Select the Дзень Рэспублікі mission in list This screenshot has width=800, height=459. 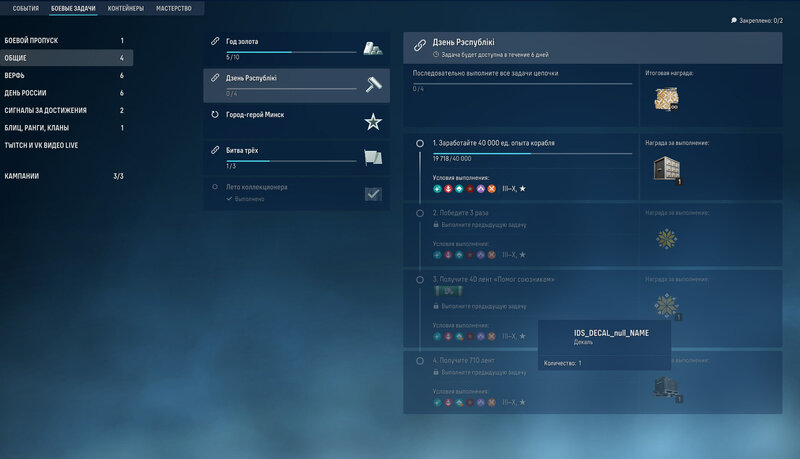(x=296, y=85)
